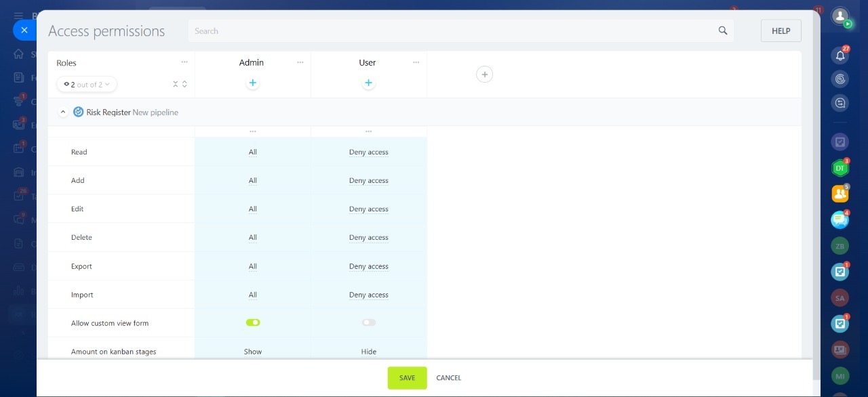This screenshot has height=397, width=868.
Task: Change User Export permission
Action: click(x=369, y=266)
